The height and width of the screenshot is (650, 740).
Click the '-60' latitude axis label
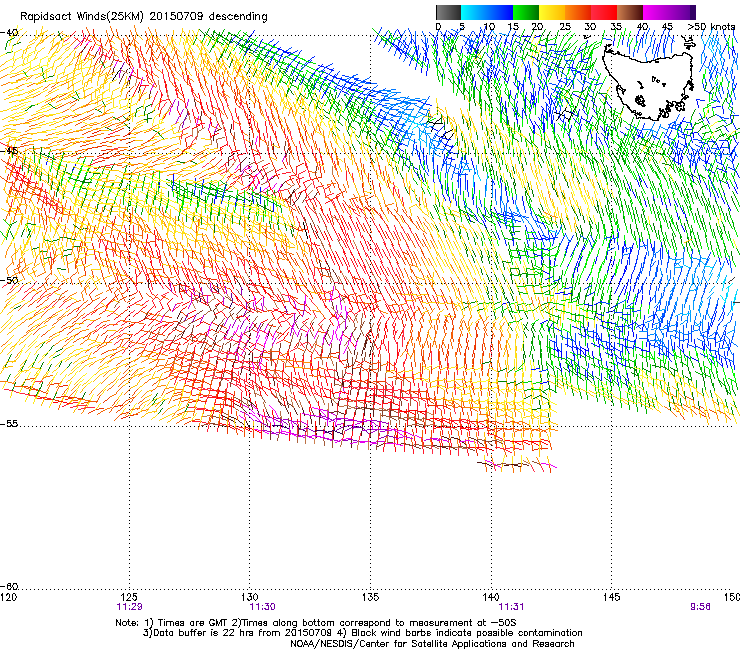pos(9,586)
